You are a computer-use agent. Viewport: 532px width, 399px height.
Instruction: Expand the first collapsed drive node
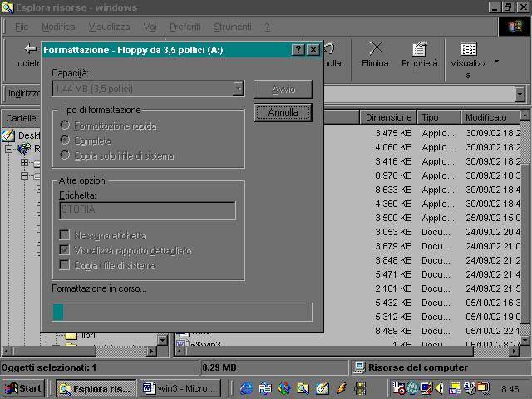[24, 163]
